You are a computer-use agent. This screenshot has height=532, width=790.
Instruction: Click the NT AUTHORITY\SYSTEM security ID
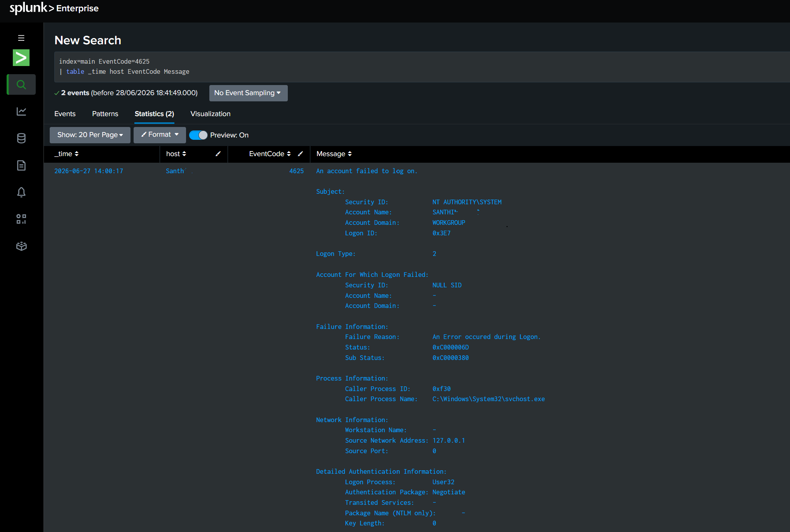coord(467,202)
